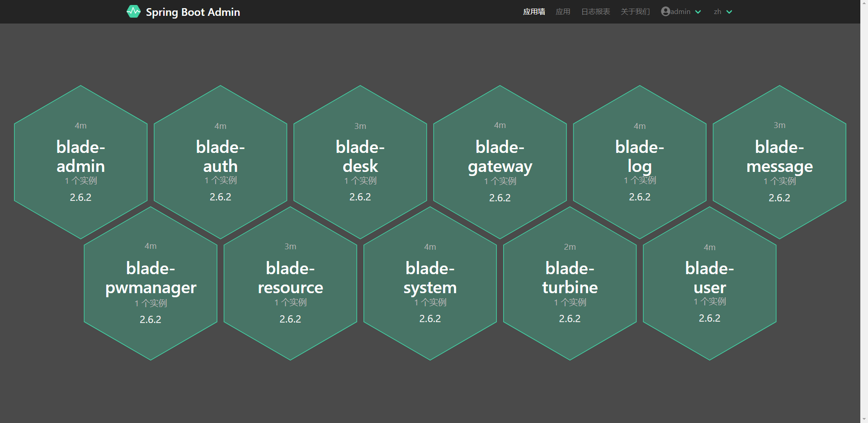Screen dimensions: 868x423
Task: Click the Spring Boot Admin heartbeat logo icon
Action: 133,11
